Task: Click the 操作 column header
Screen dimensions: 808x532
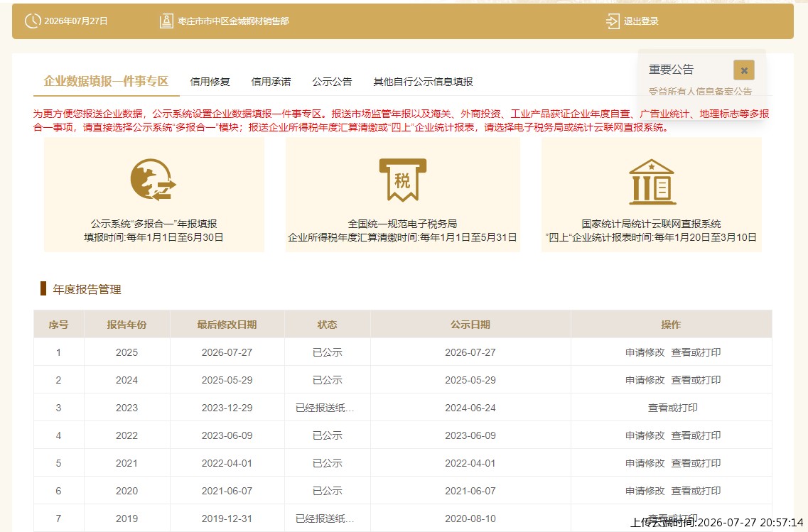Action: point(671,325)
